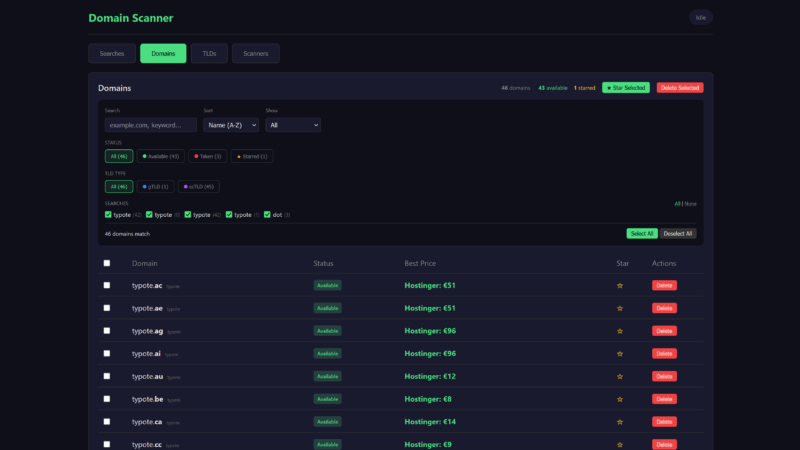Delete the typote.ai domain

point(664,354)
